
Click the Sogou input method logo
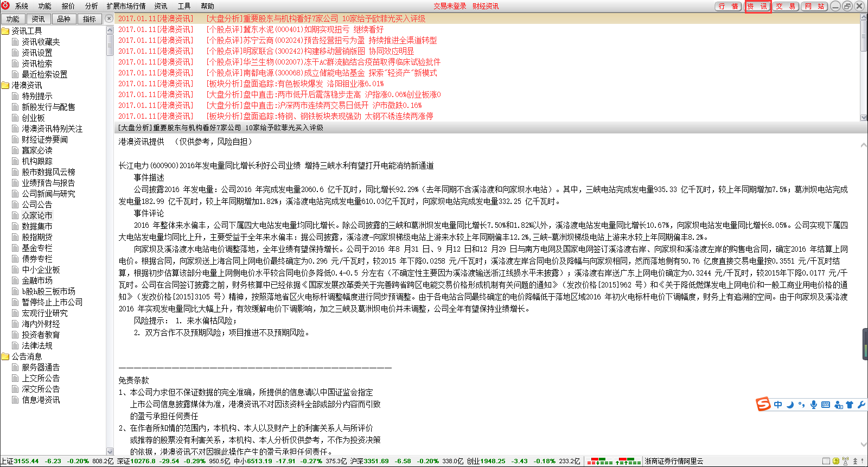pyautogui.click(x=763, y=404)
